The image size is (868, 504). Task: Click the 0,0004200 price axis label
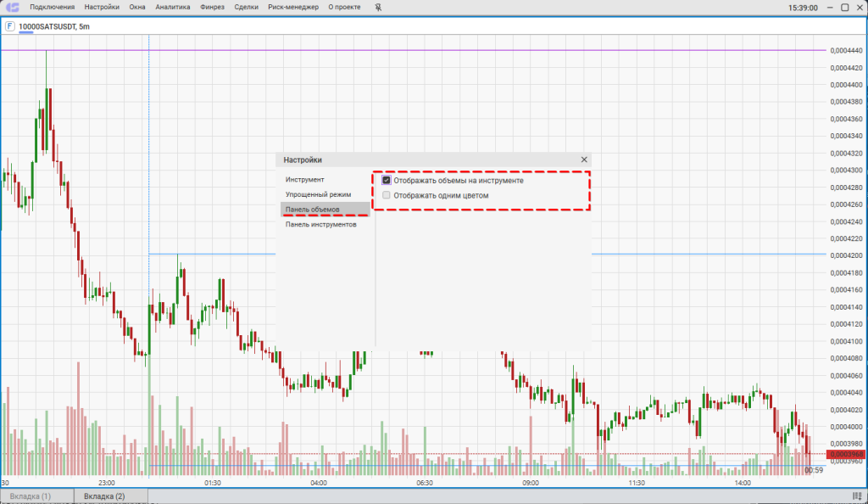(x=847, y=256)
